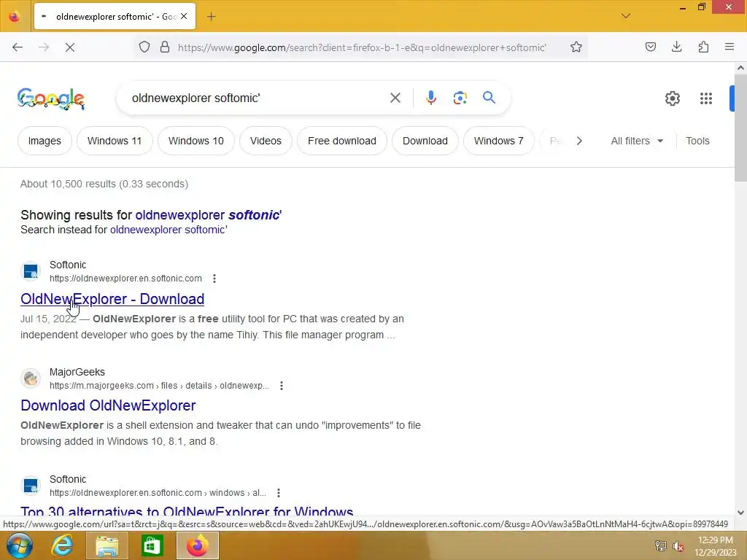Open the extensions puzzle icon
Image resolution: width=747 pixels, height=560 pixels.
click(x=703, y=47)
